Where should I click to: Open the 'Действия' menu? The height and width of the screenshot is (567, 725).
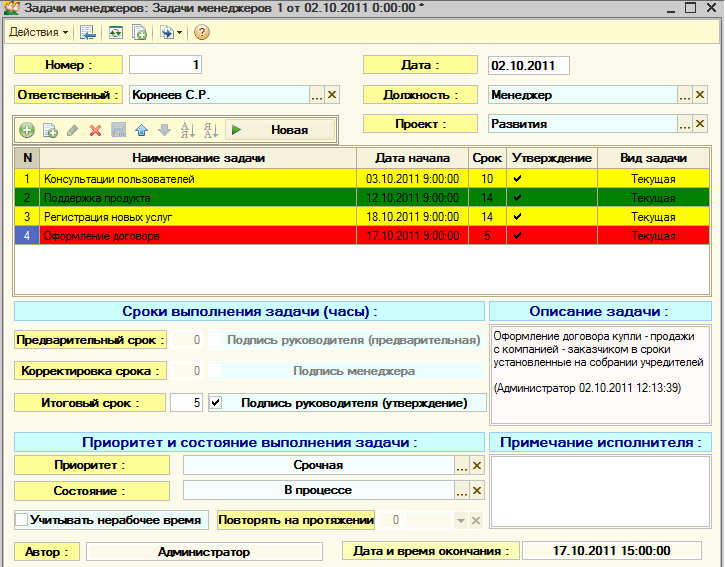[x=38, y=32]
